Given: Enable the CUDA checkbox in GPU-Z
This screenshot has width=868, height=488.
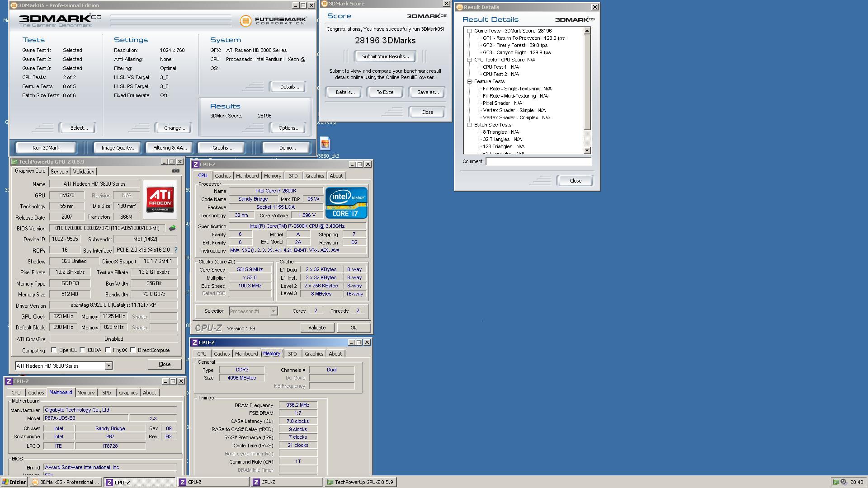Looking at the screenshot, I should [x=82, y=350].
